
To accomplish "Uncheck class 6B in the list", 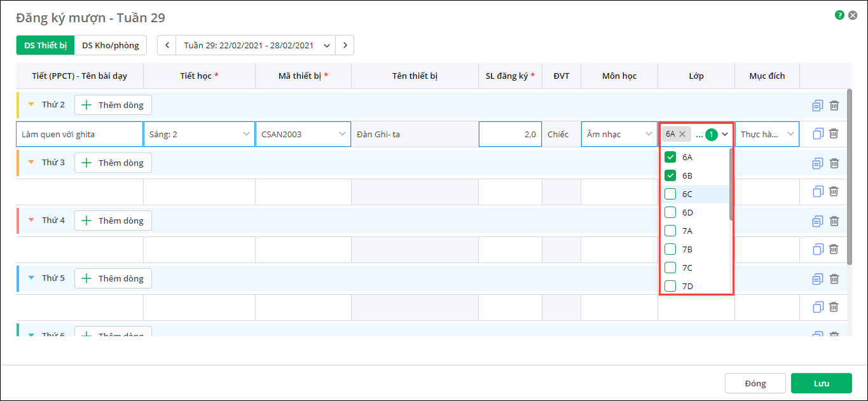I will tap(670, 175).
